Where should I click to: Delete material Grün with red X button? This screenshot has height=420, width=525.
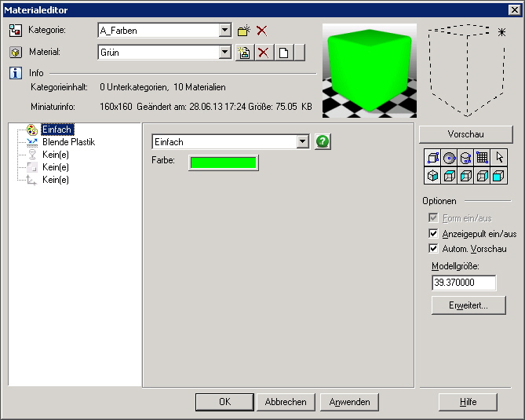pyautogui.click(x=264, y=53)
